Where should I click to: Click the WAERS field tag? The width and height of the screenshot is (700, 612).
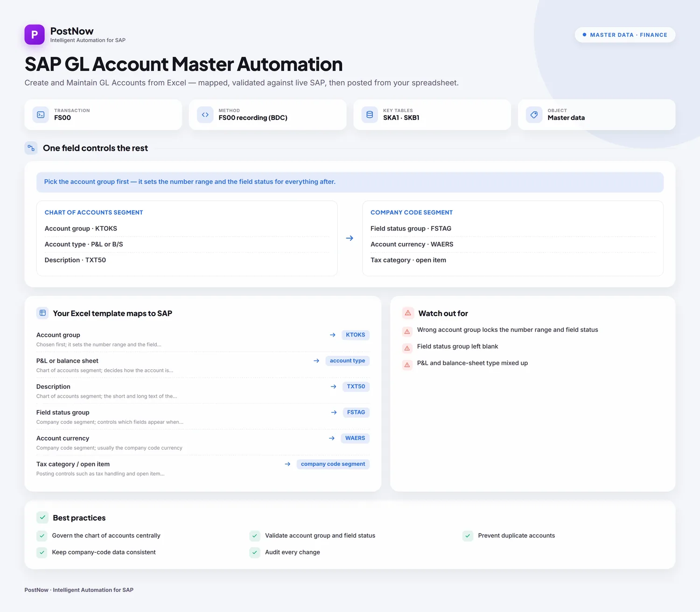tap(355, 438)
